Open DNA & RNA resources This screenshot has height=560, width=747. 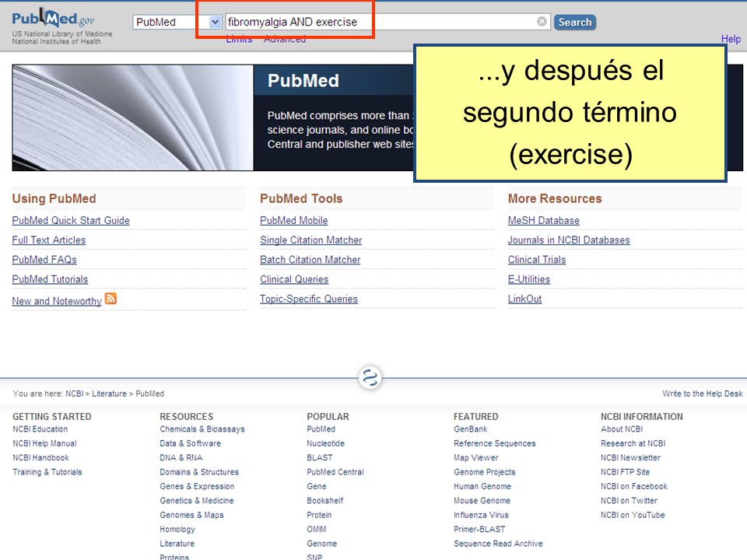[x=181, y=457]
